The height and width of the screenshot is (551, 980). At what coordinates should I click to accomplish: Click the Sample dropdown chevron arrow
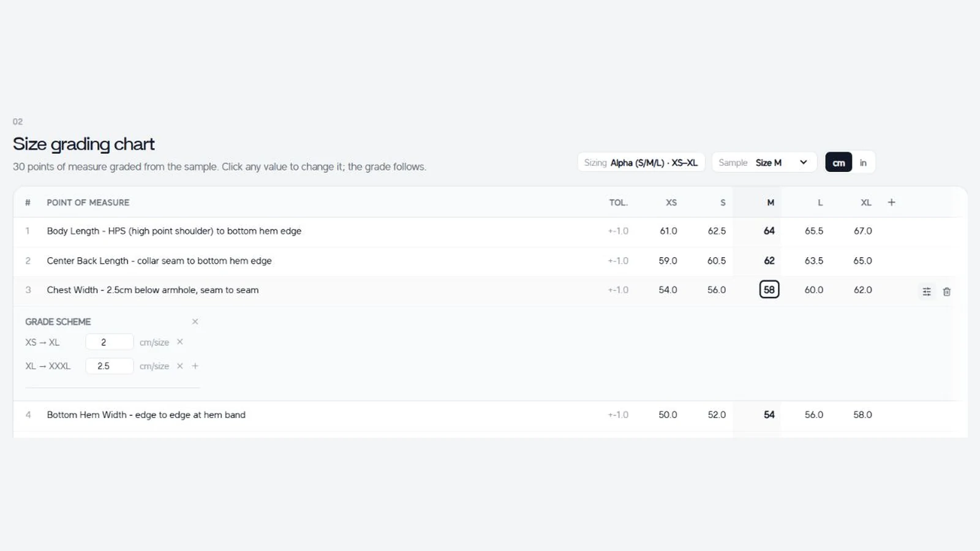pos(804,162)
